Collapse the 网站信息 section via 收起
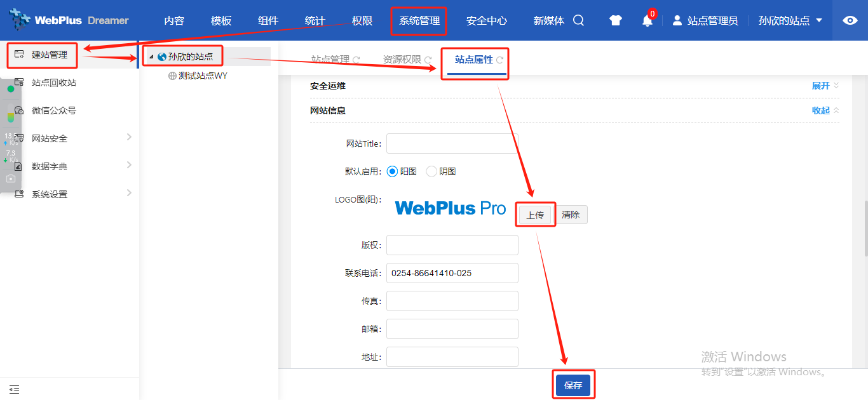868x400 pixels. [x=825, y=110]
